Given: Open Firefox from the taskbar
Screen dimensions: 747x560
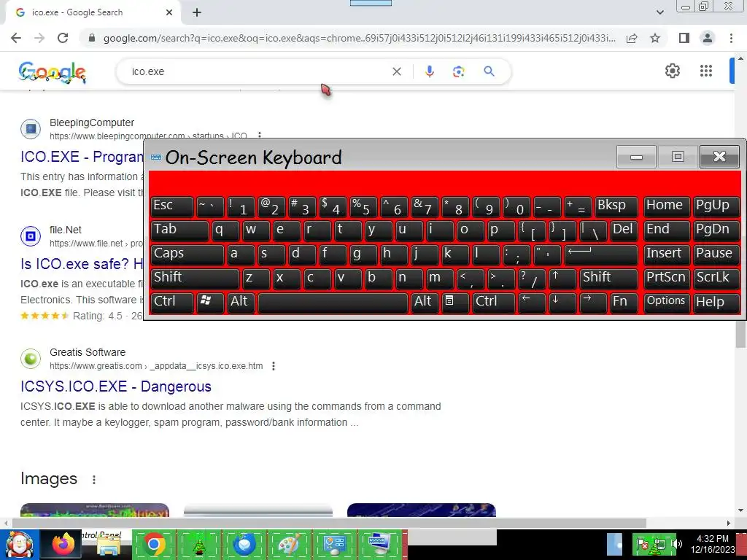Looking at the screenshot, I should [x=64, y=544].
